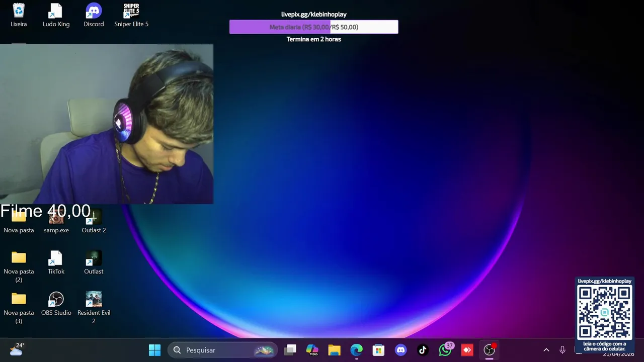Launch the Sniper Elite 5 desktop shortcut
Screen dimensions: 644x362
coord(131,15)
